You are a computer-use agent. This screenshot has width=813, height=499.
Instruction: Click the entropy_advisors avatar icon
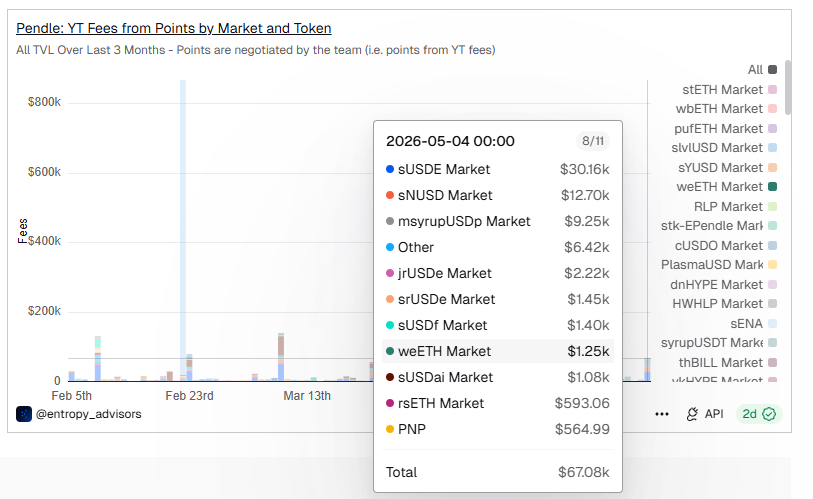tap(24, 414)
